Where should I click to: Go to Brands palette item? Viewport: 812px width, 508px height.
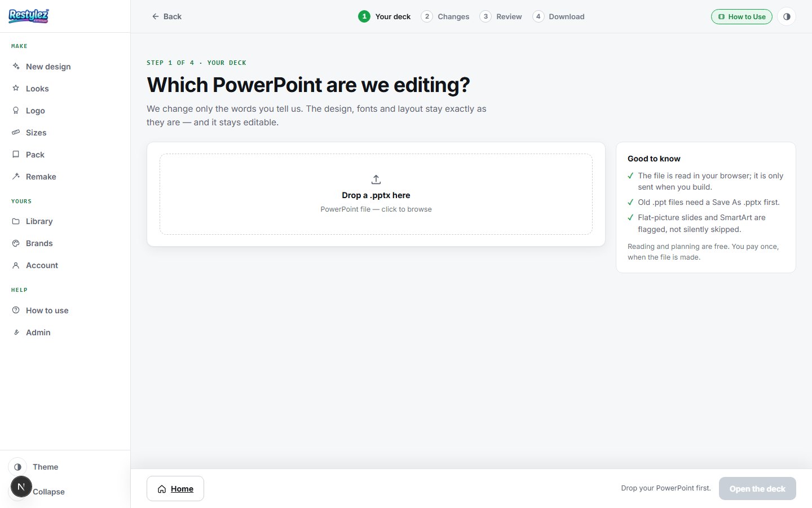(65, 243)
